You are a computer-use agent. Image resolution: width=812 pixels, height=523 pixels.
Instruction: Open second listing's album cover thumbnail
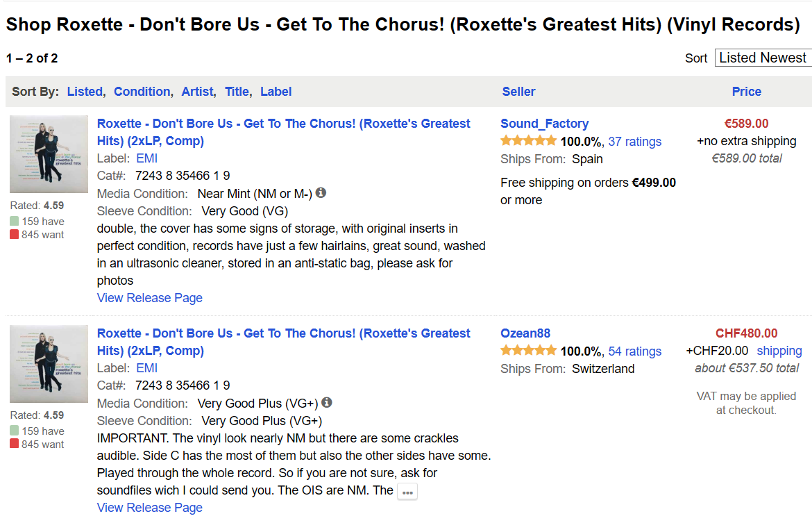(x=49, y=364)
